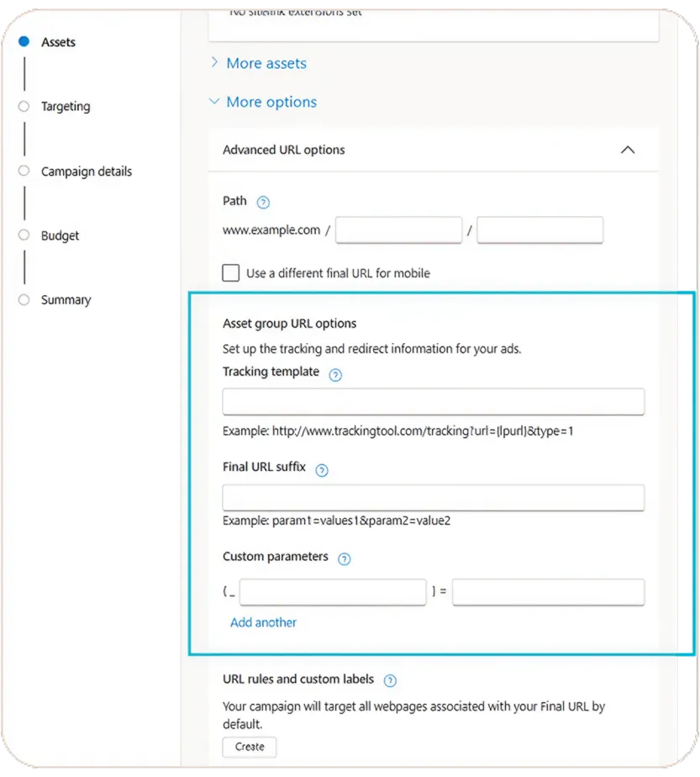Click the Custom parameters help icon
Screen dimensions: 700x777
(x=344, y=559)
